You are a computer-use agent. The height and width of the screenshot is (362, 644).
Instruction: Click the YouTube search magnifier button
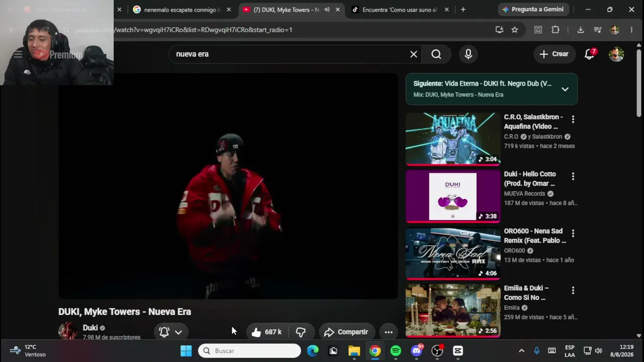coord(436,54)
